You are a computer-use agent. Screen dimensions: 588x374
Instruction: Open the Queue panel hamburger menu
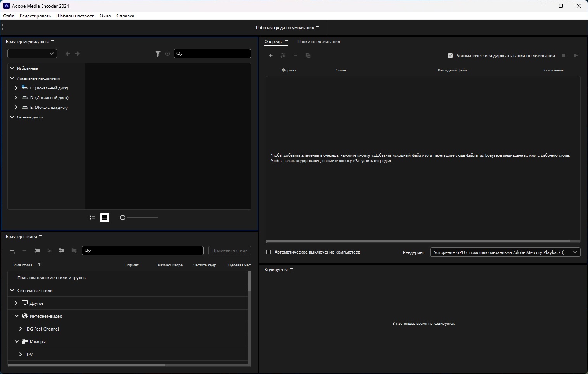[x=287, y=42]
